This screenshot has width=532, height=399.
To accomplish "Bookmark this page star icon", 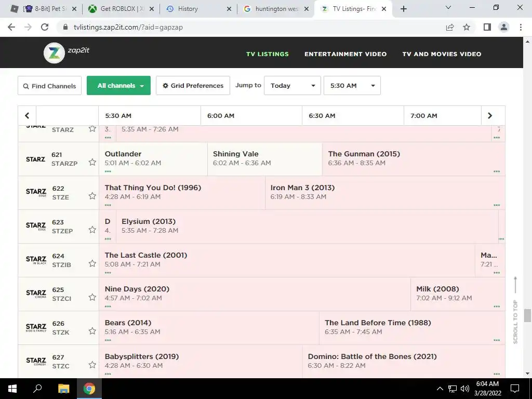I will coord(467,27).
